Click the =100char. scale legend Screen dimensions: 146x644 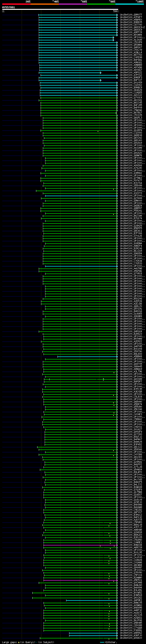108,642
